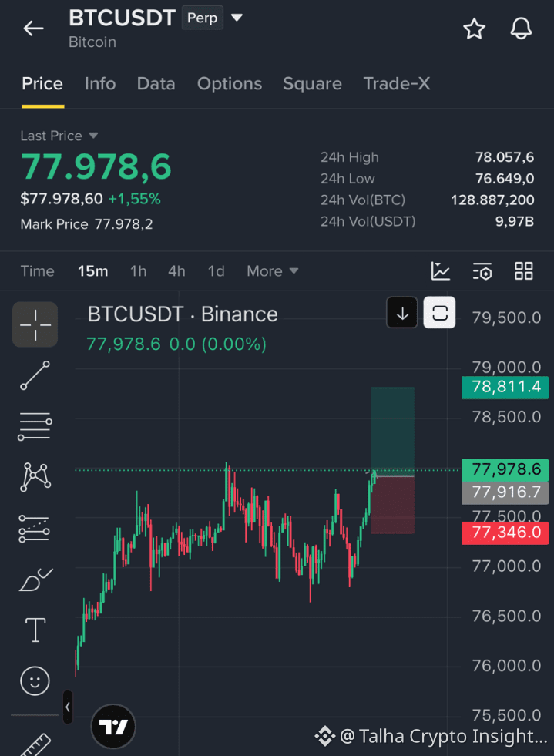Open the BTCUSDT Perp pair selector arrow
Viewport: 554px width, 756px height.
click(x=237, y=18)
